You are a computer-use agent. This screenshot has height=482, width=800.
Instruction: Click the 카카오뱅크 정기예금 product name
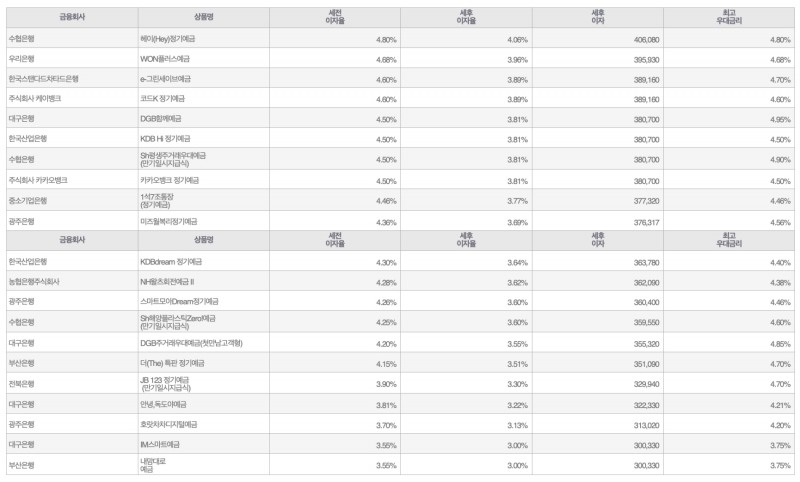[x=168, y=180]
